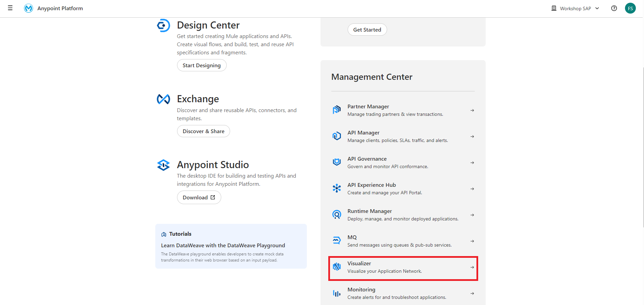The image size is (644, 305).
Task: Click the Discover & Share button
Action: 203,131
